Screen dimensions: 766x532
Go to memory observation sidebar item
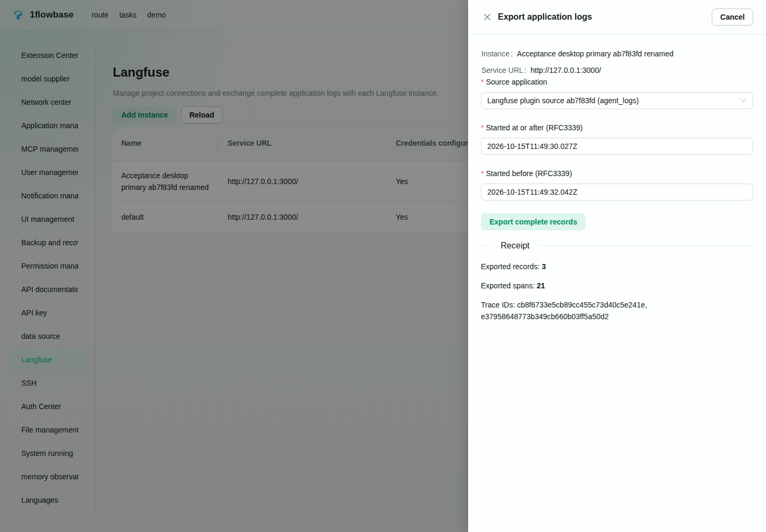pyautogui.click(x=48, y=477)
